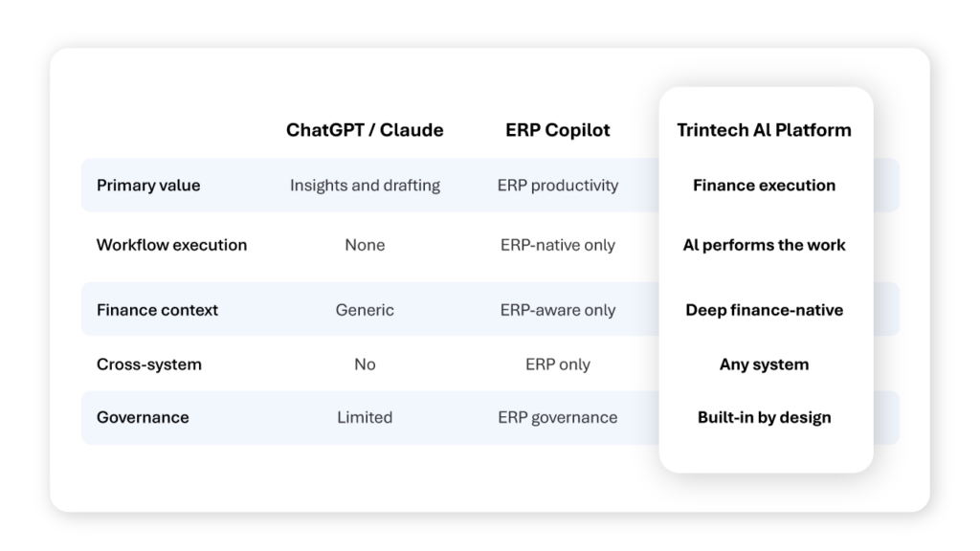The image size is (980, 551).
Task: Click the ERP governance cell
Action: 558,417
